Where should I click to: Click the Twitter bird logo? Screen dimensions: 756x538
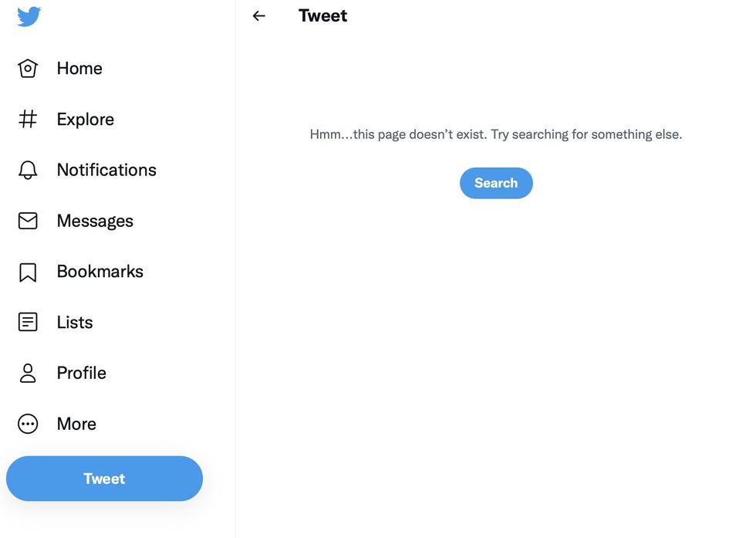[29, 16]
